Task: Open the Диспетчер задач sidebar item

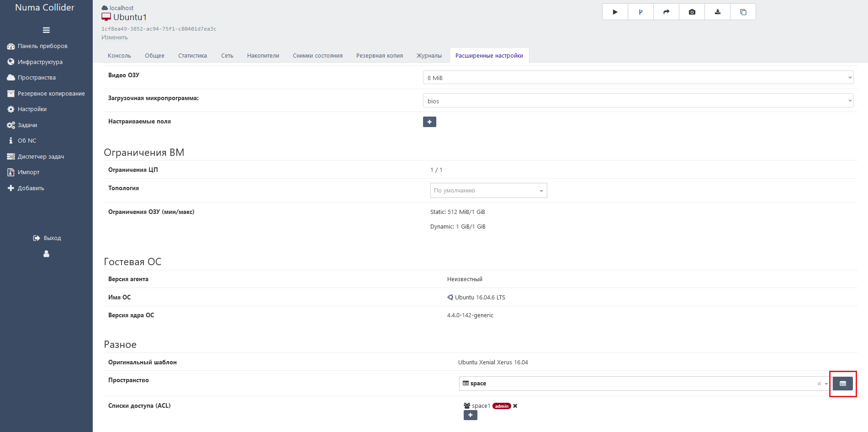Action: click(x=36, y=156)
